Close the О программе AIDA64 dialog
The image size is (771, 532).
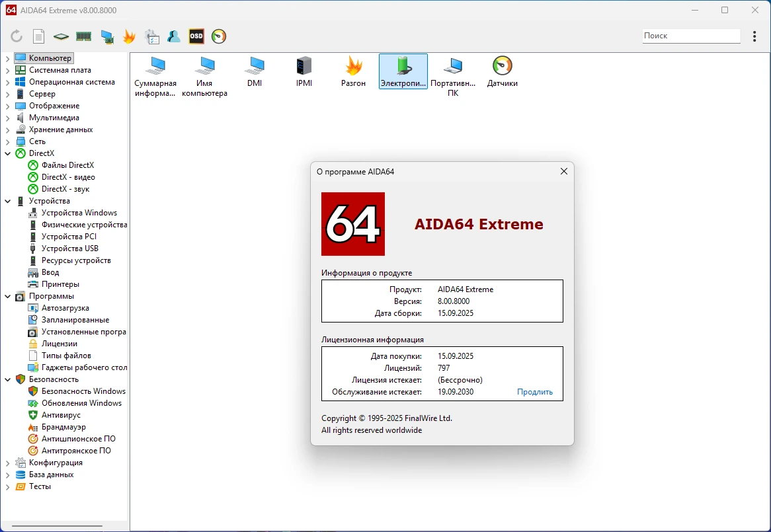(x=564, y=171)
